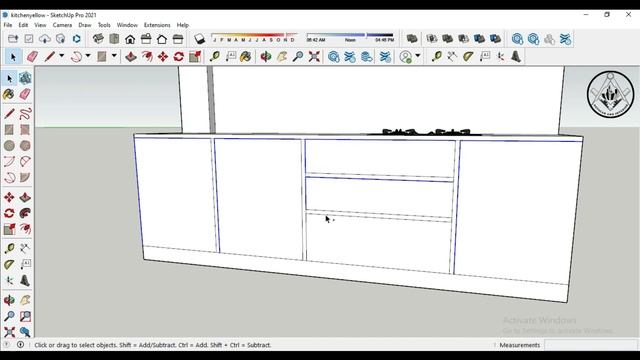640x360 pixels.
Task: Select the Rotated Rectangle tool in left panel
Action: [x=25, y=129]
